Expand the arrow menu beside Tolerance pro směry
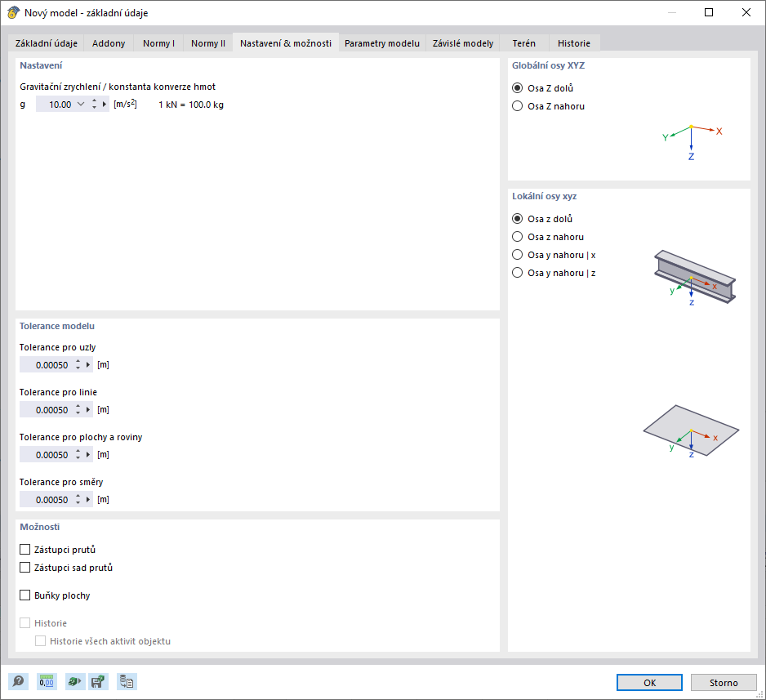This screenshot has height=700, width=766. click(88, 500)
